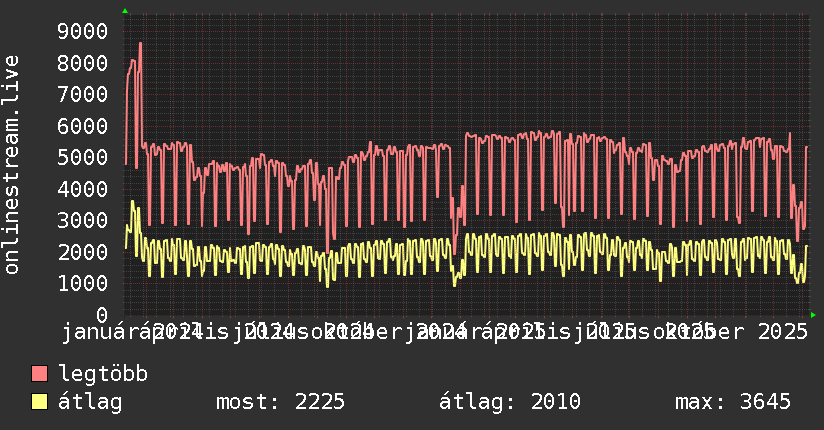
Task: Click the 4000 y-axis label
Action: pos(83,189)
